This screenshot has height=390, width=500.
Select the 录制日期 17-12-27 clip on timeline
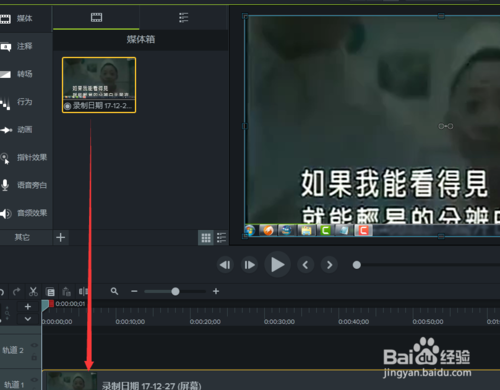coord(271,380)
